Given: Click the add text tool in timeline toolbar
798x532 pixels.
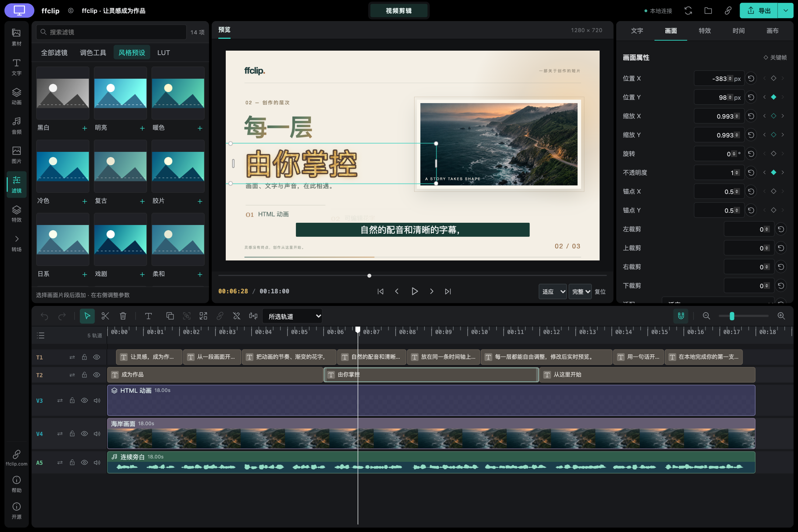Looking at the screenshot, I should [x=149, y=316].
